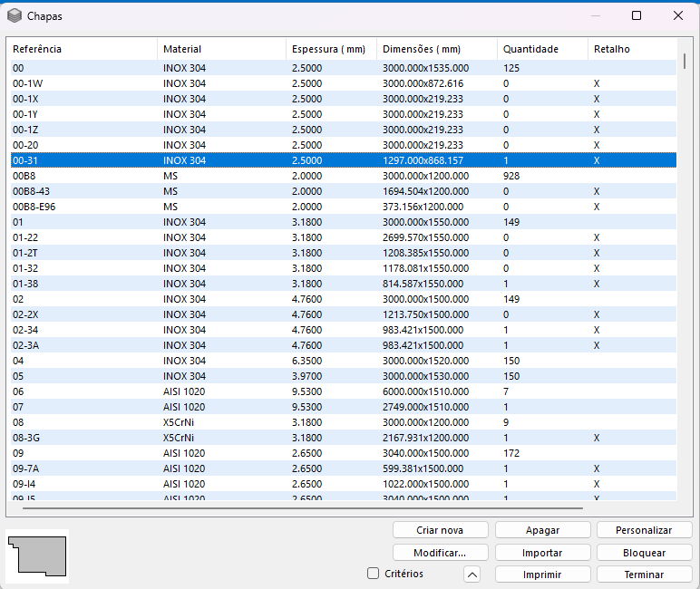Click dimensions cell 2167.931x1200.000
The image size is (700, 589).
click(425, 438)
